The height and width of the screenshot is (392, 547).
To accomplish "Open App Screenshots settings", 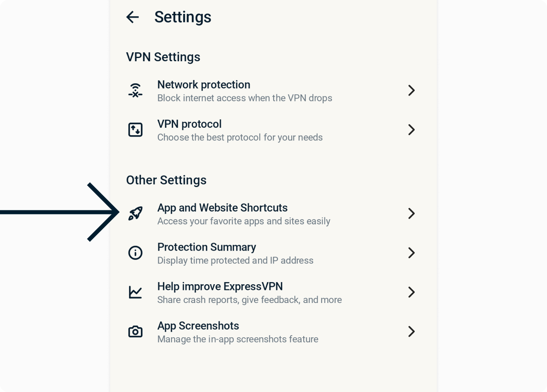I will pos(273,331).
